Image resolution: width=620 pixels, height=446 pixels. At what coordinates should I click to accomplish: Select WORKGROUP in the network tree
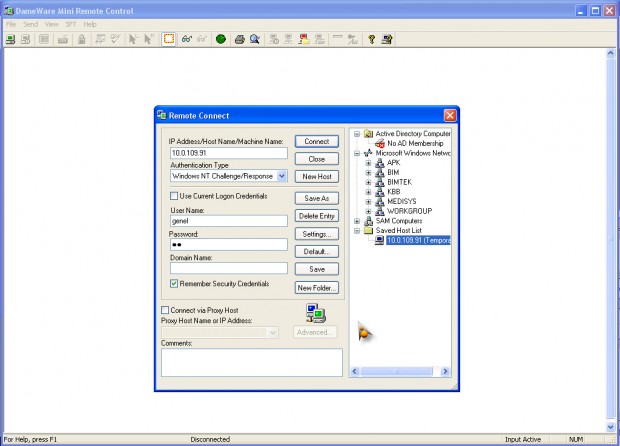pos(409,211)
